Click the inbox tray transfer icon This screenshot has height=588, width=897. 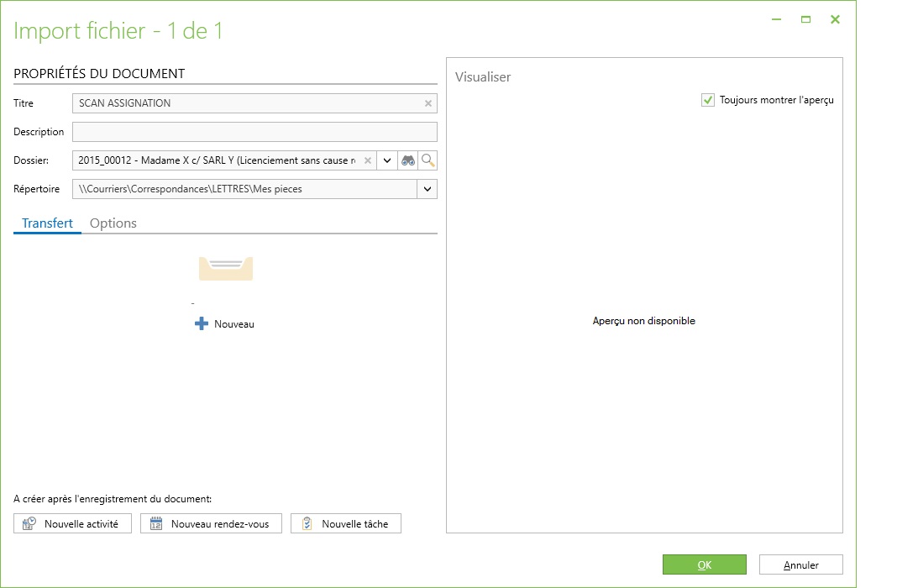point(225,268)
